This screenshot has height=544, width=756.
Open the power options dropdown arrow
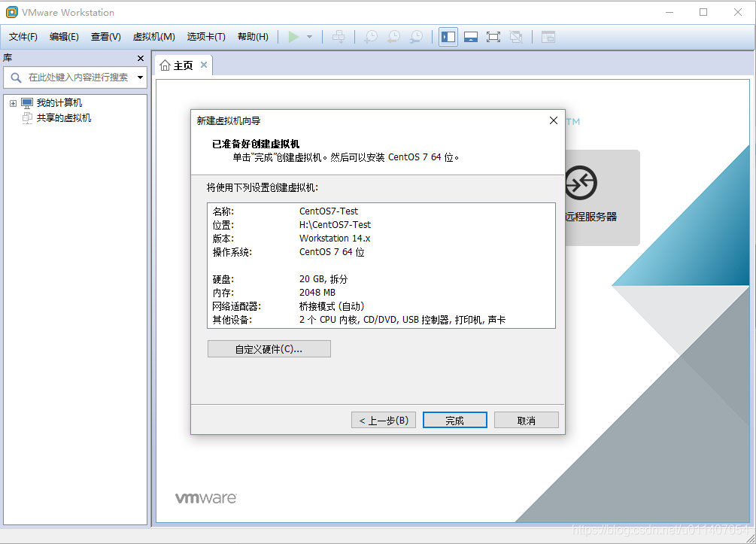309,37
